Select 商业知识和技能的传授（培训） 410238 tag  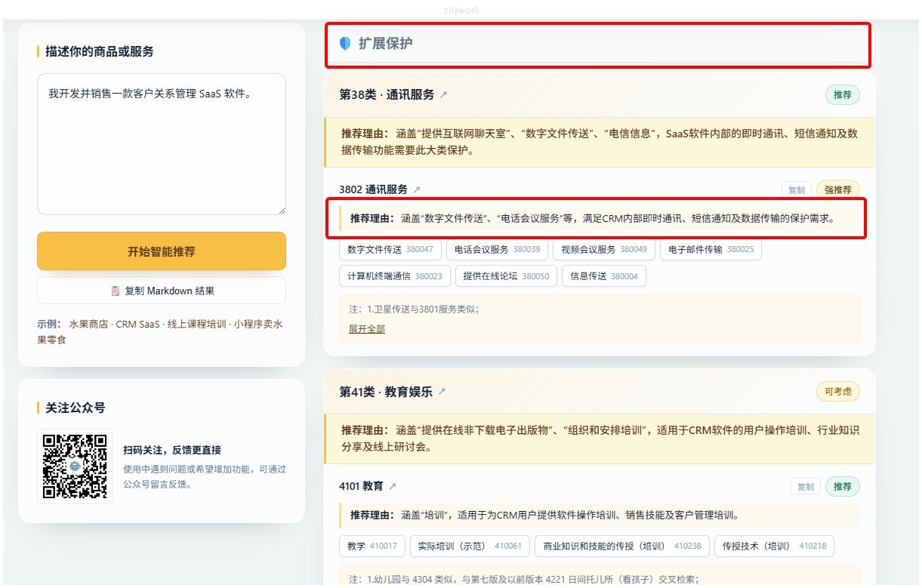[x=622, y=546]
